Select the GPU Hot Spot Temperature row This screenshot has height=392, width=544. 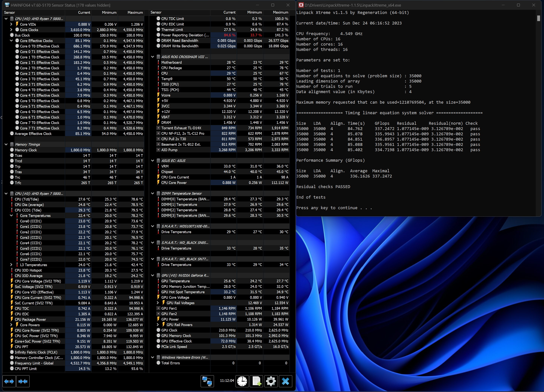219,292
